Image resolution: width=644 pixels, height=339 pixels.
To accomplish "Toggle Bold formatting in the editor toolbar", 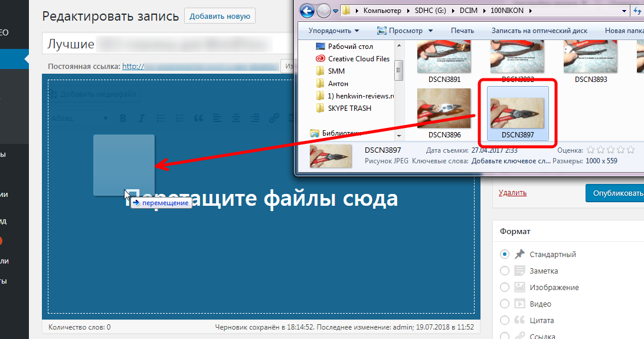I will (122, 118).
